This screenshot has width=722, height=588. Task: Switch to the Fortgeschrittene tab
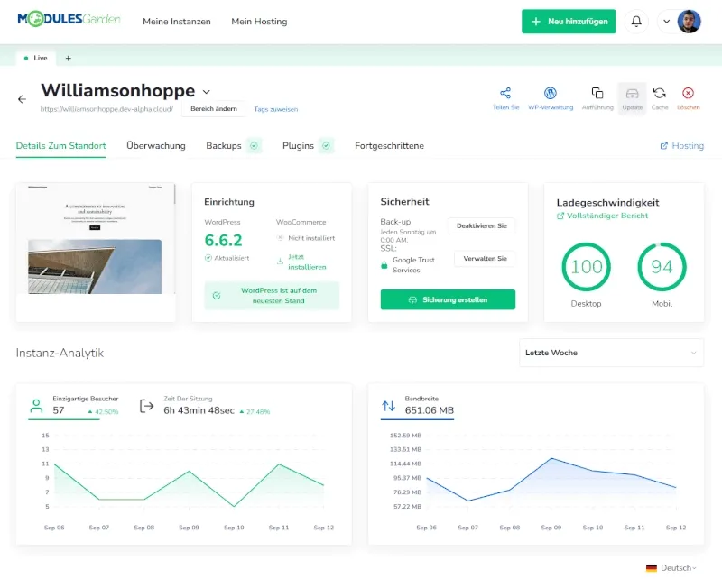coord(390,146)
